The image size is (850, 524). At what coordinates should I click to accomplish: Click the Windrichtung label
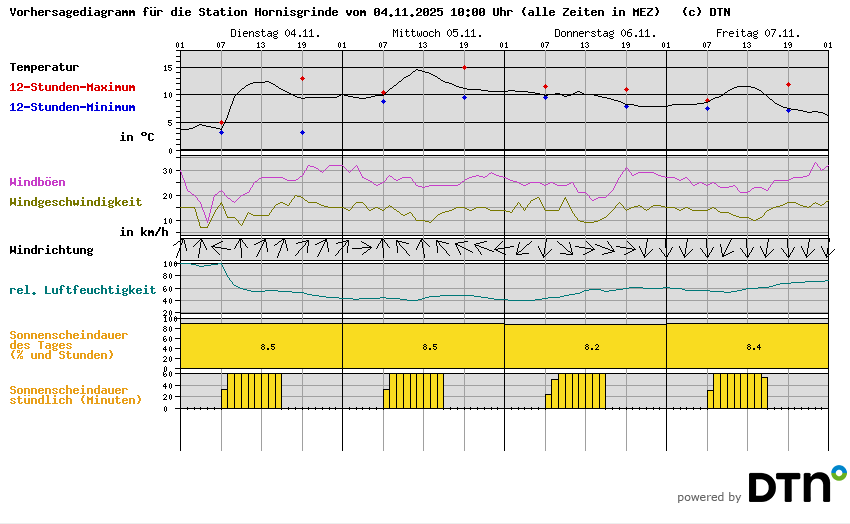coord(51,250)
